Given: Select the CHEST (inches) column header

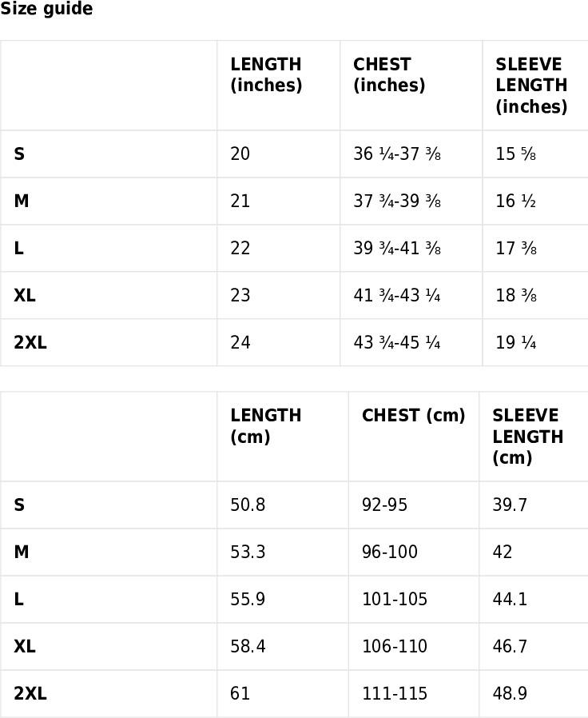Looking at the screenshot, I should coord(389,74).
